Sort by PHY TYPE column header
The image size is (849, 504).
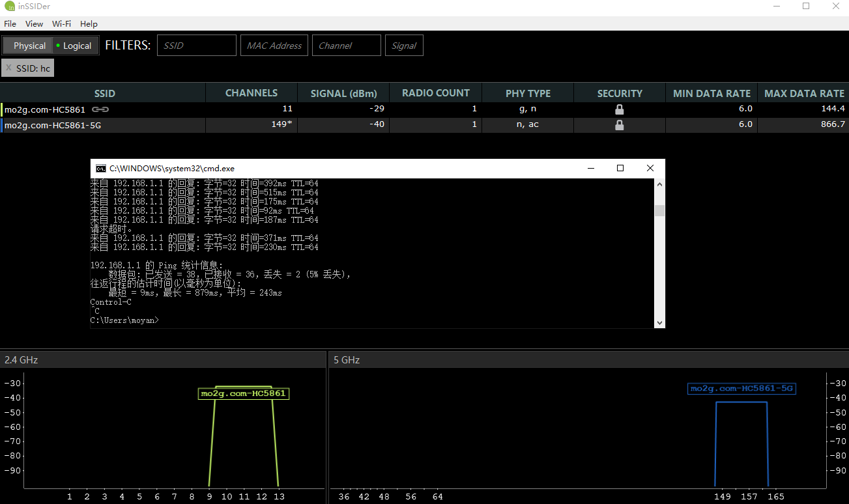click(x=528, y=93)
